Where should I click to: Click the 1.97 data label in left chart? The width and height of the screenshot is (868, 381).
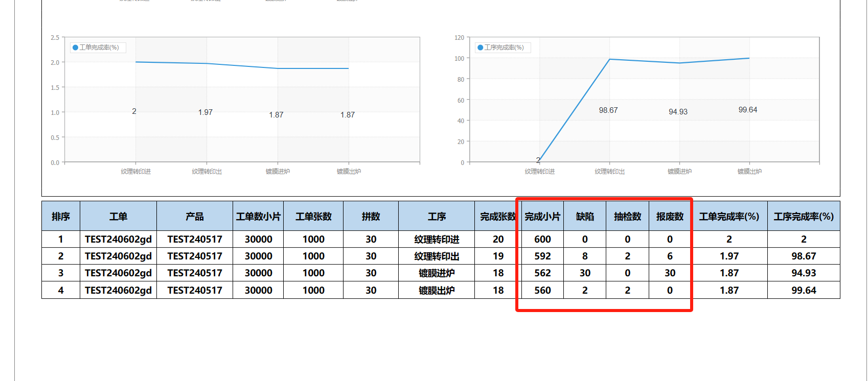click(205, 112)
